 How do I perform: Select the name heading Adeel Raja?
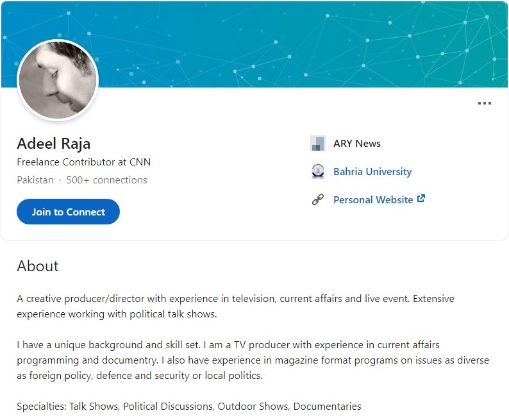54,144
